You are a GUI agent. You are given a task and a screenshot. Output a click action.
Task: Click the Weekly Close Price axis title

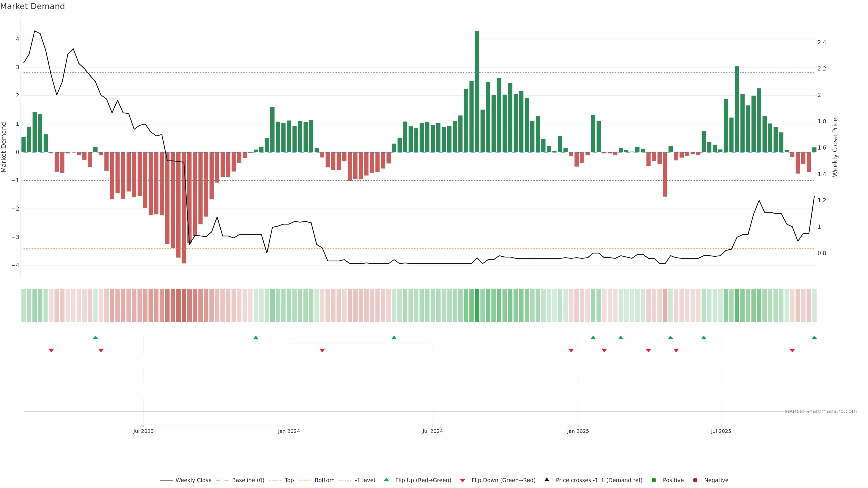(835, 147)
